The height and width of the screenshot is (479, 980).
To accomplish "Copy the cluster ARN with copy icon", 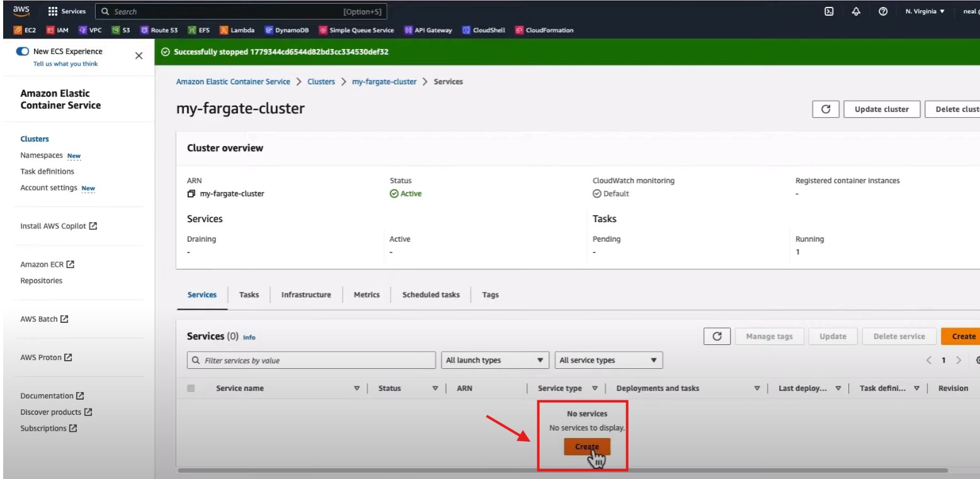I will [191, 194].
